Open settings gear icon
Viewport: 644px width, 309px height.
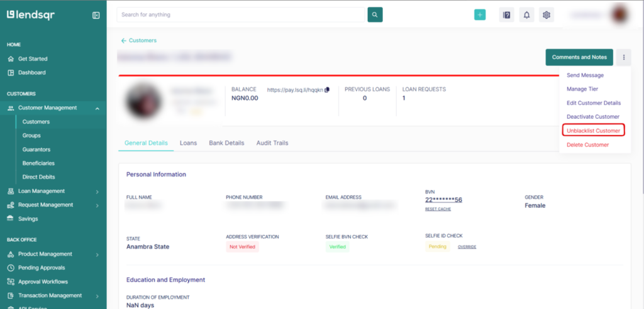(x=547, y=15)
